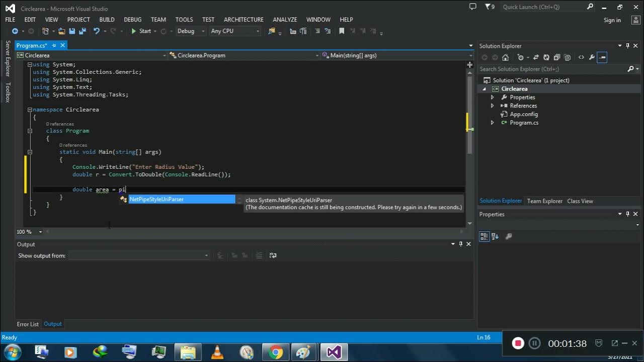The image size is (644, 362).
Task: Click the Uncomment selected lines icon
Action: click(x=328, y=31)
